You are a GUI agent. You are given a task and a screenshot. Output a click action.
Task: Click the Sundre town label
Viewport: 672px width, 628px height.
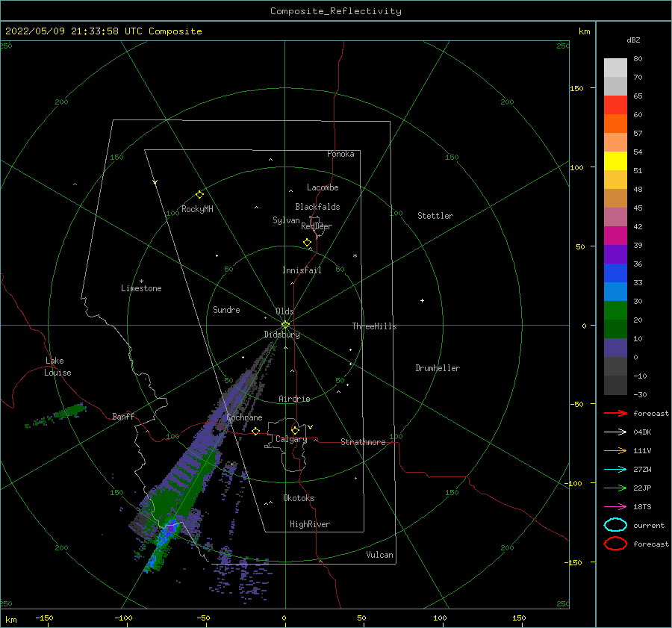click(x=226, y=310)
